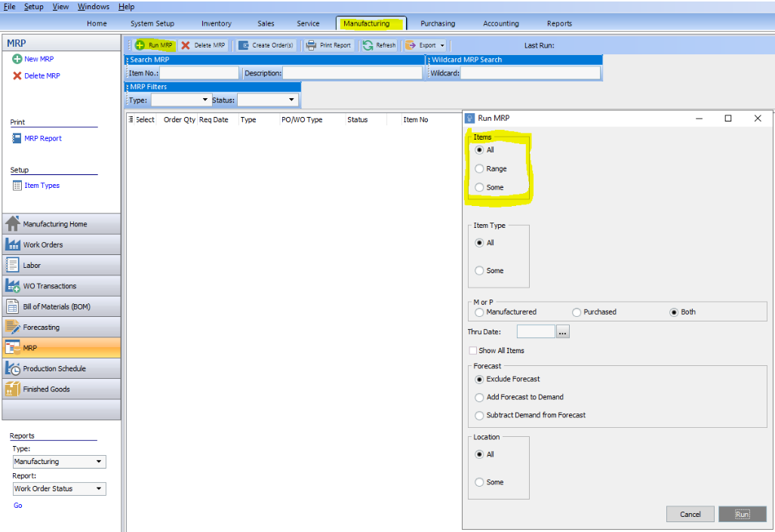Open the Forecasting module

point(61,328)
